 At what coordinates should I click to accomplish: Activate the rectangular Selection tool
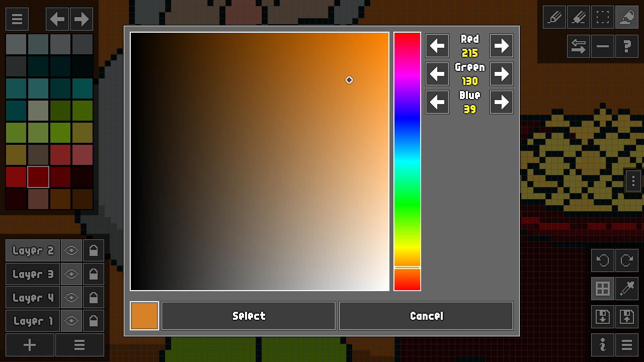click(602, 17)
